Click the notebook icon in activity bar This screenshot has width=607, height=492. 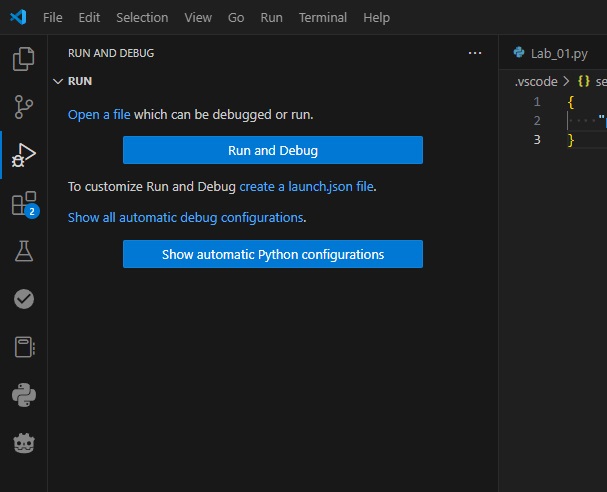coord(23,347)
